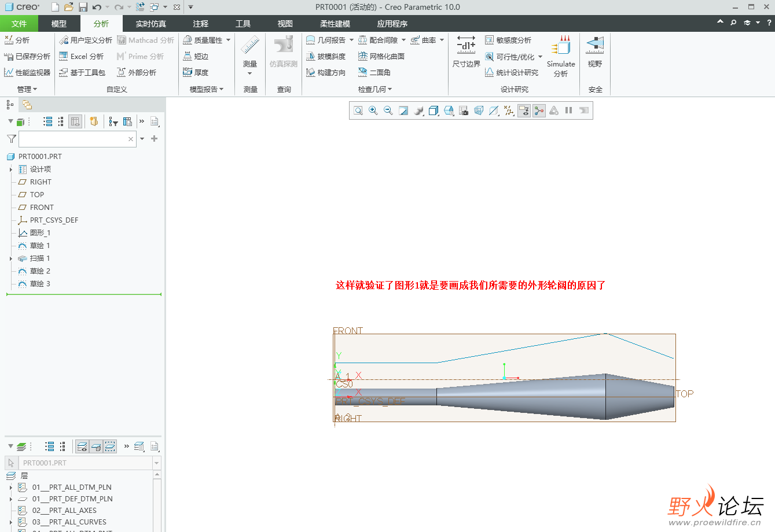Screen dimensions: 775x532
Task: Toggle layer tree copied-status display icon
Action: point(96,446)
